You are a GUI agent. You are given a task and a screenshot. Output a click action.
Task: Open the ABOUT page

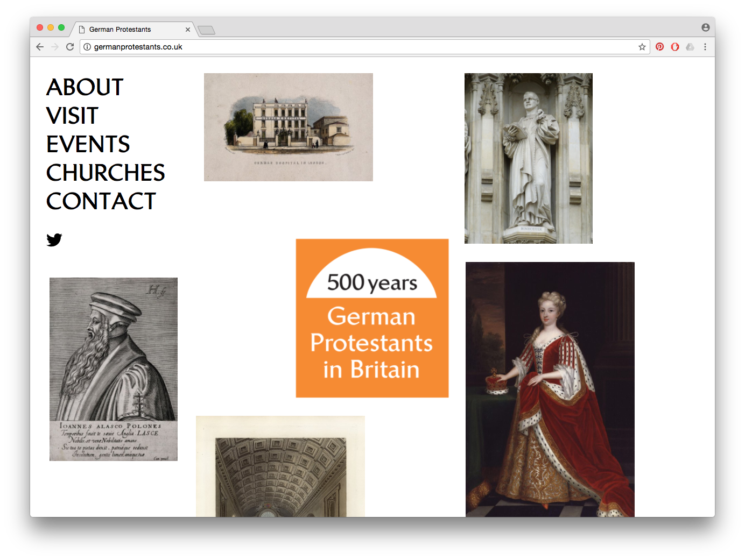pyautogui.click(x=85, y=87)
